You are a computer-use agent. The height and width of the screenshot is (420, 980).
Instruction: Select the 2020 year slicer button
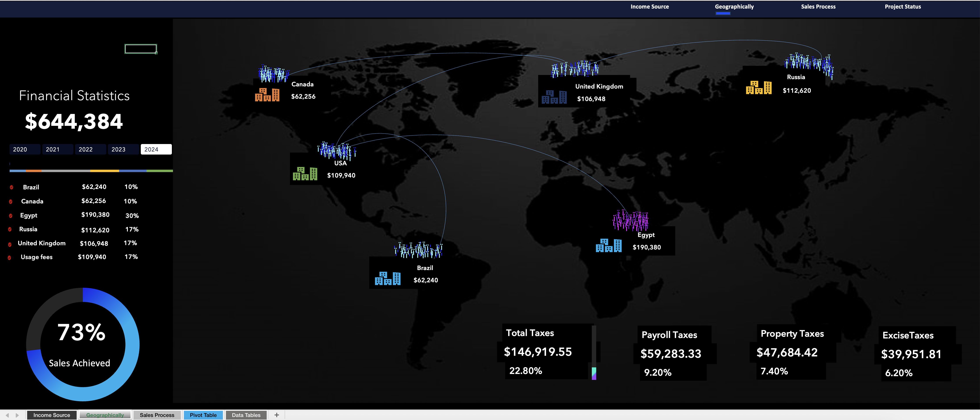click(25, 149)
